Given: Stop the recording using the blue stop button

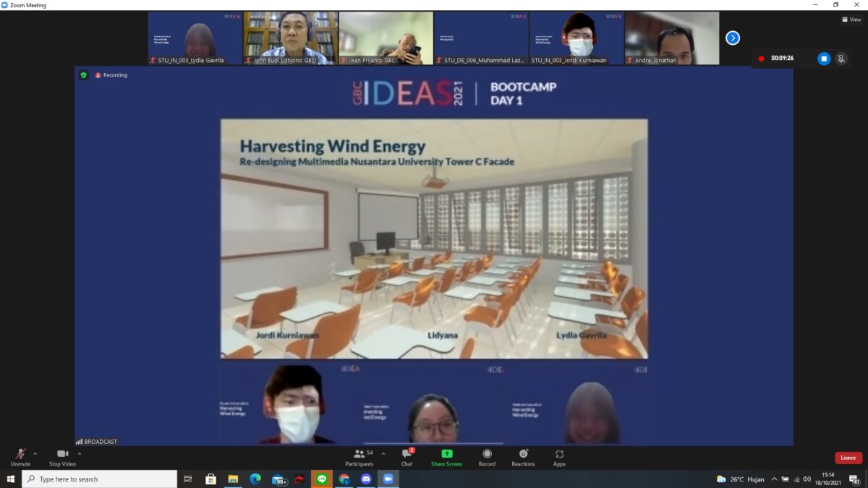Looking at the screenshot, I should [x=824, y=59].
